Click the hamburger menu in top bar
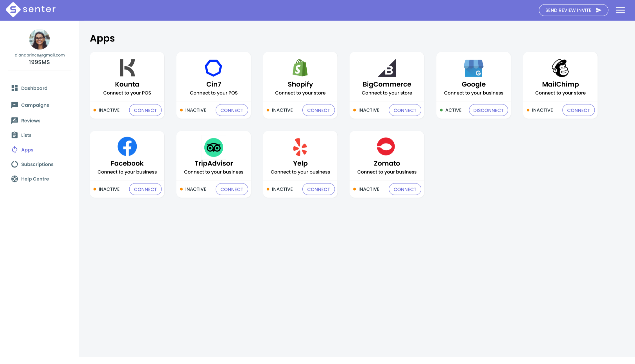Screen dimensions: 635x364 pyautogui.click(x=620, y=10)
